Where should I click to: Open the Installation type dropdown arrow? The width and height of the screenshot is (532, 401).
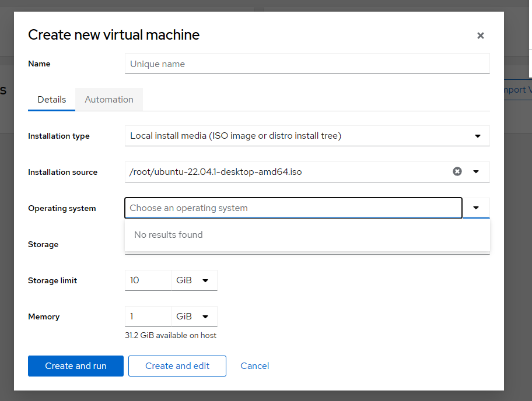click(477, 136)
